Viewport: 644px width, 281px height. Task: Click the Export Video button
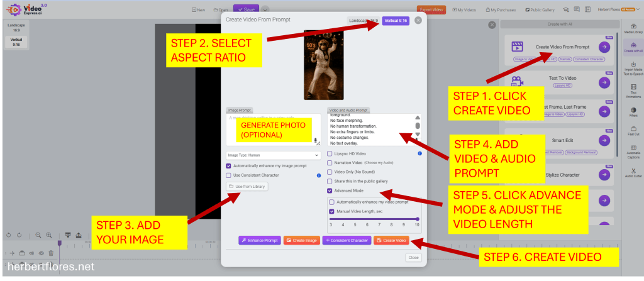431,9
